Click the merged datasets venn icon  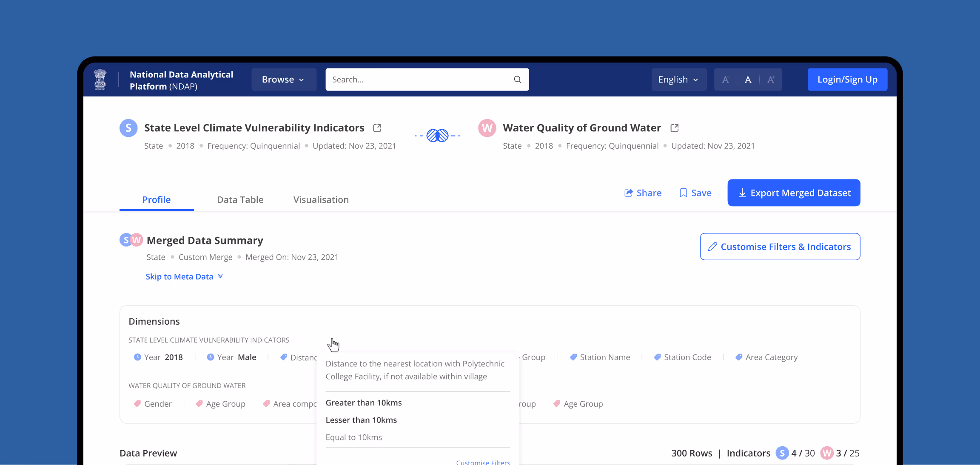click(x=438, y=136)
